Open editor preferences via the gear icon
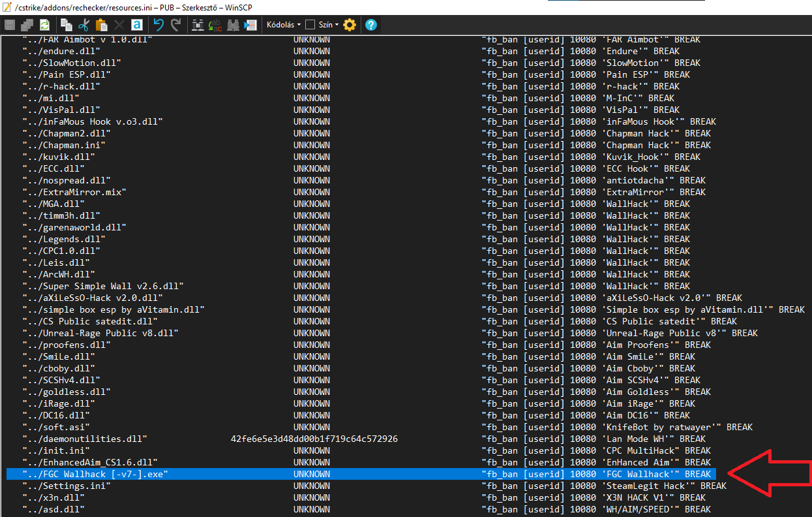The image size is (812, 517). point(350,25)
